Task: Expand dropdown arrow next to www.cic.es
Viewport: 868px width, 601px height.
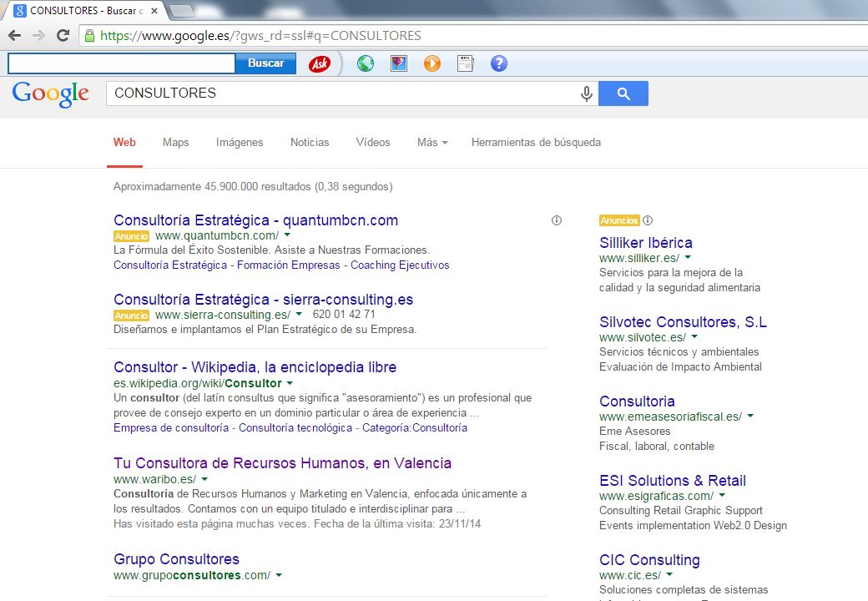Action: click(x=669, y=574)
